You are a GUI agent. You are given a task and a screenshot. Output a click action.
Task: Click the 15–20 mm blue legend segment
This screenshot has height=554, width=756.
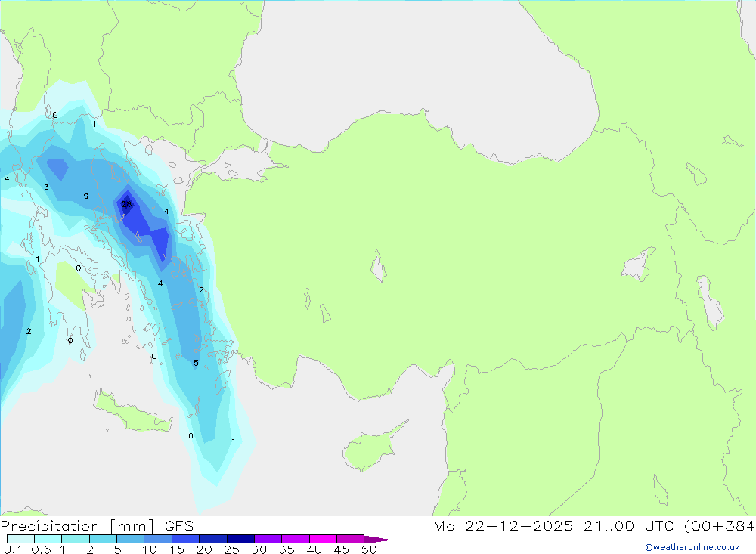coord(186,539)
